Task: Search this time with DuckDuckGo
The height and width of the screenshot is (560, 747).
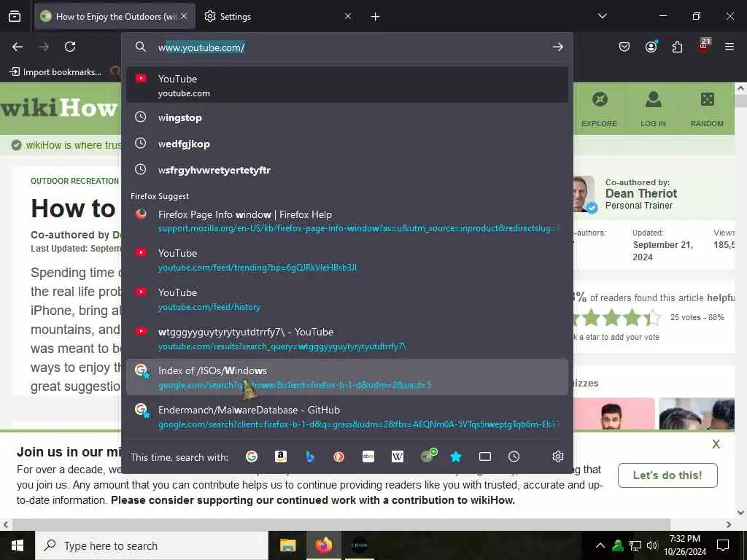Action: pyautogui.click(x=338, y=456)
